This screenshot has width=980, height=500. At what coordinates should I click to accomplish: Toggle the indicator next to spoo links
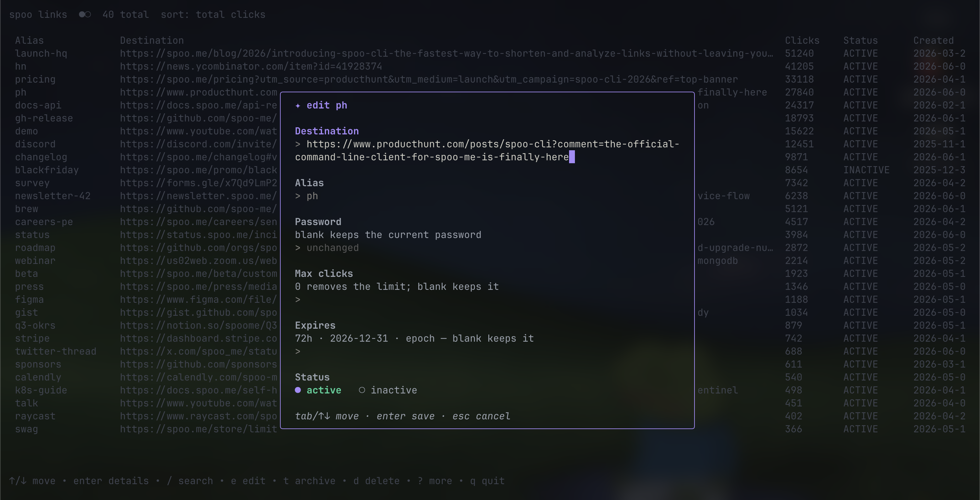point(85,15)
